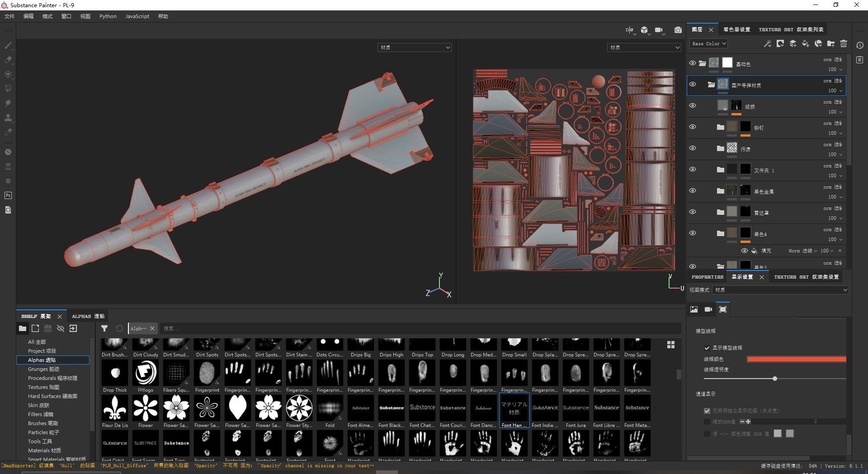
Task: Click the camera settings icon above viewport
Action: click(659, 30)
